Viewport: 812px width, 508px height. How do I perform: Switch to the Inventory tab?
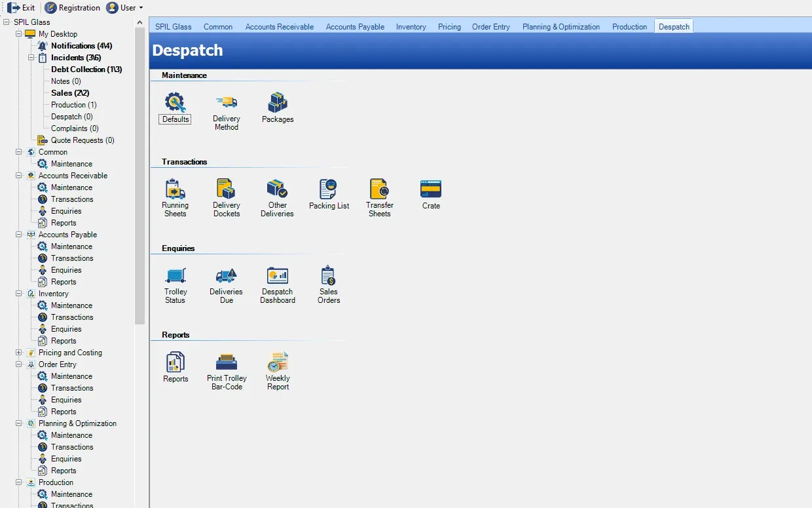(411, 27)
